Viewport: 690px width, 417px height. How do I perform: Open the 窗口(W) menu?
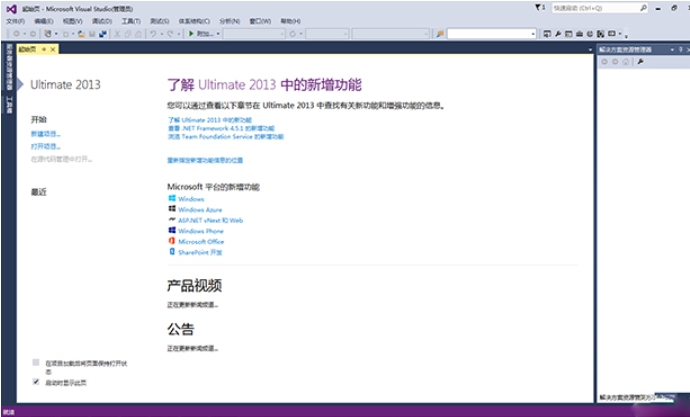pos(260,21)
